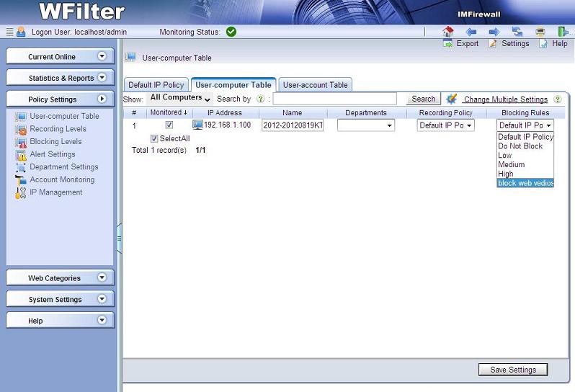Choose Do Not Block option
This screenshot has height=392, width=575.
[525, 146]
